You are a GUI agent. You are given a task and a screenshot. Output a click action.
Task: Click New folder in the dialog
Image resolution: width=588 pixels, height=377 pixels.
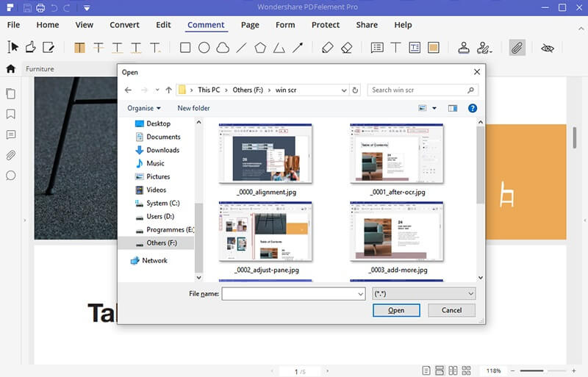(x=193, y=108)
